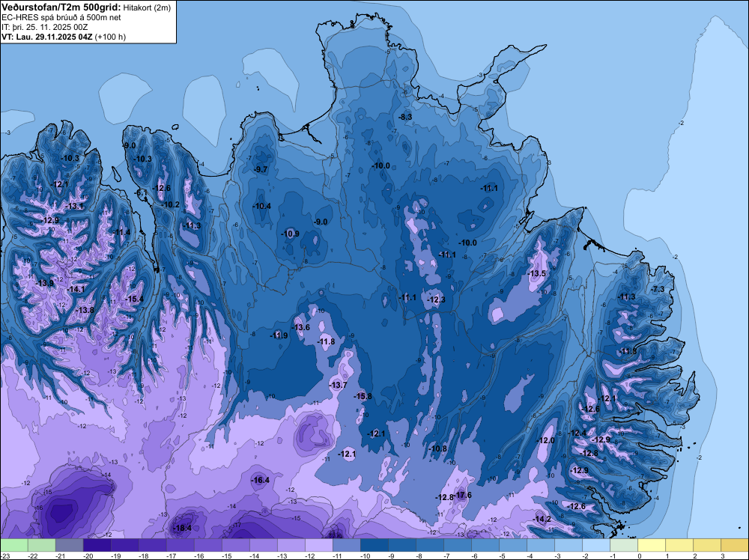Select the -15 legend color swatch
The height and width of the screenshot is (560, 749).
point(235,545)
